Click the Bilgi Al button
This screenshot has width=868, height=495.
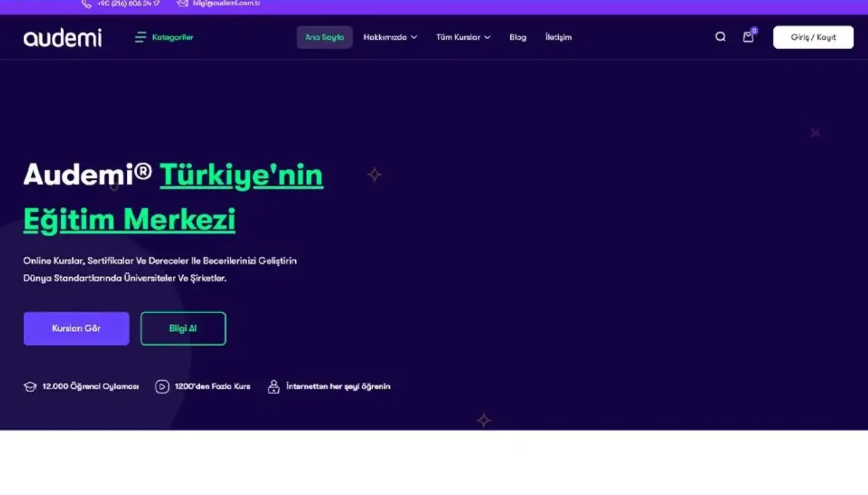coord(183,328)
